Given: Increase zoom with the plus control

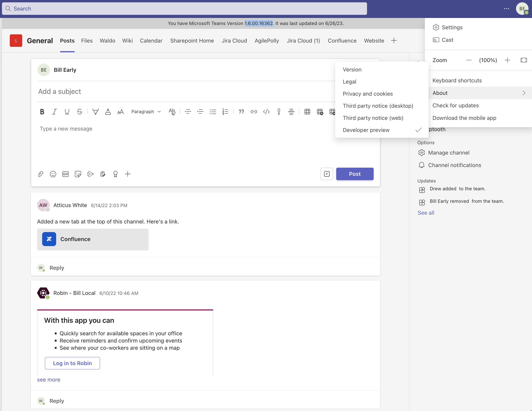Looking at the screenshot, I should [x=507, y=60].
